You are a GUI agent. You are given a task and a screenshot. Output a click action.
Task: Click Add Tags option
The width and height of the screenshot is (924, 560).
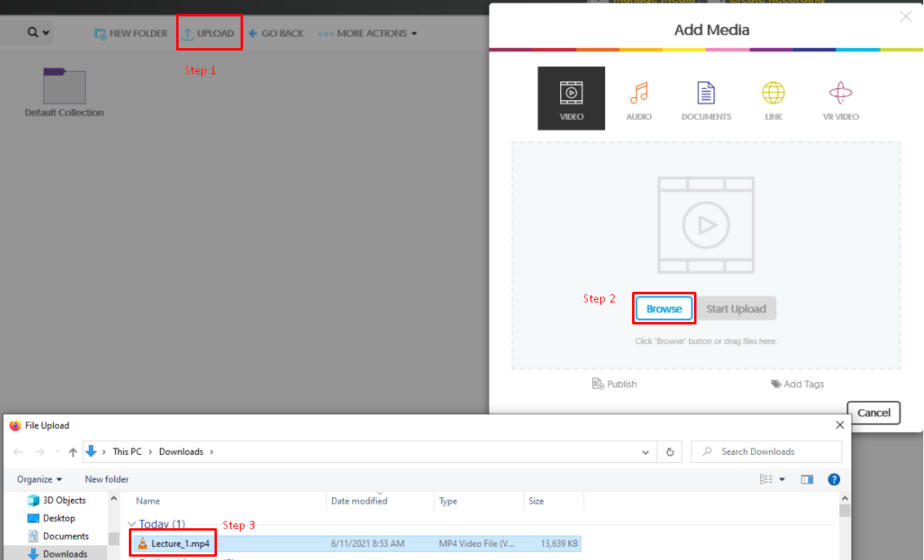798,384
